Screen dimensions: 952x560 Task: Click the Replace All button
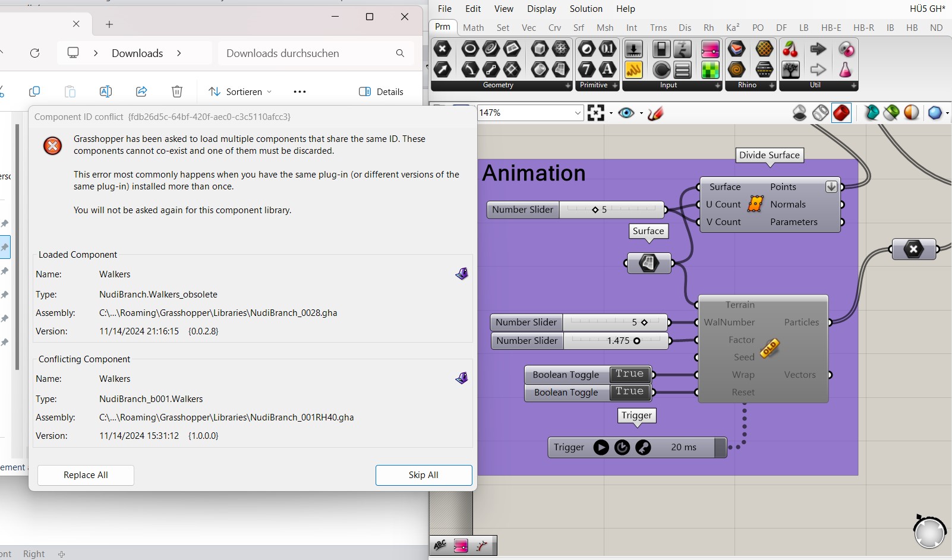85,475
